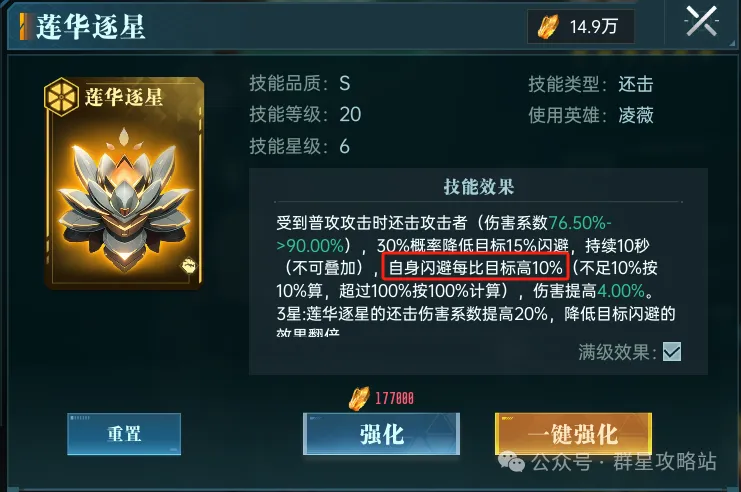The height and width of the screenshot is (492, 741).
Task: Click the 重置 reset button
Action: pyautogui.click(x=124, y=434)
